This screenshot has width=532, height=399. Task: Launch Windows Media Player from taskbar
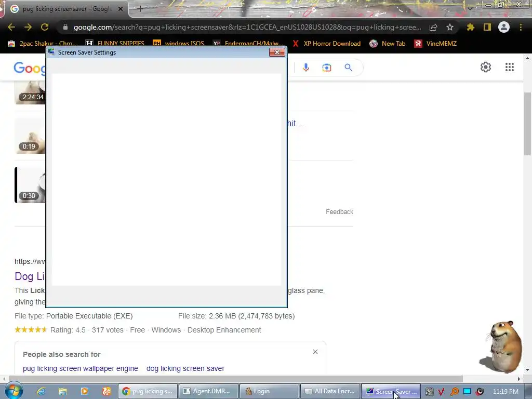click(85, 392)
